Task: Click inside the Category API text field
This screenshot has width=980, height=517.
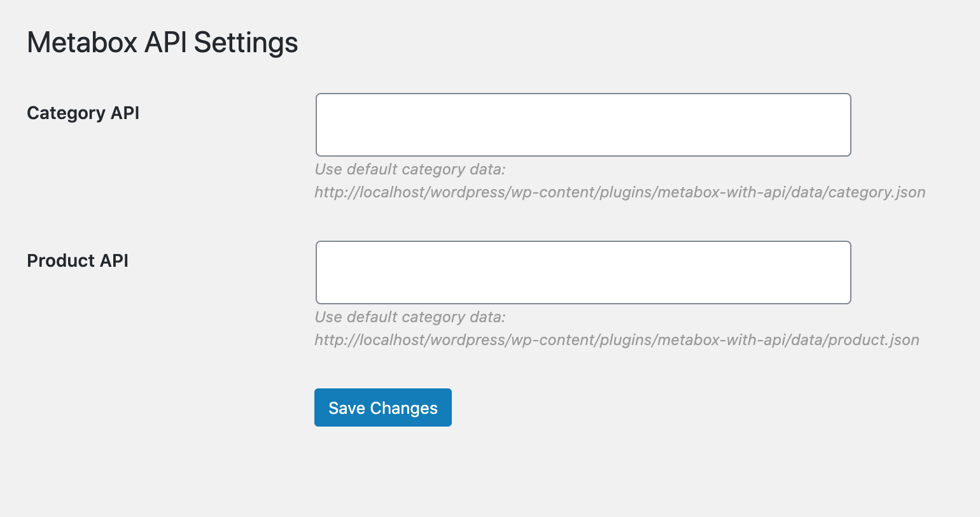Action: [x=583, y=125]
